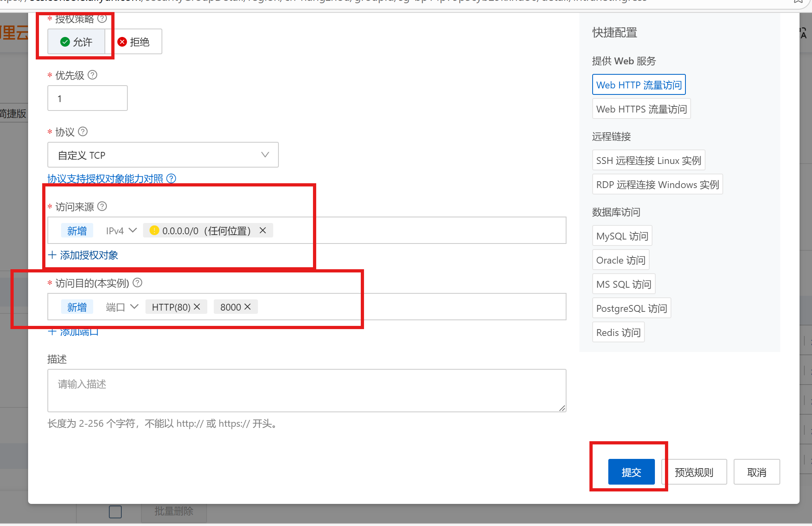
Task: Click help icon next to 访问目的(本实例)
Action: [137, 283]
